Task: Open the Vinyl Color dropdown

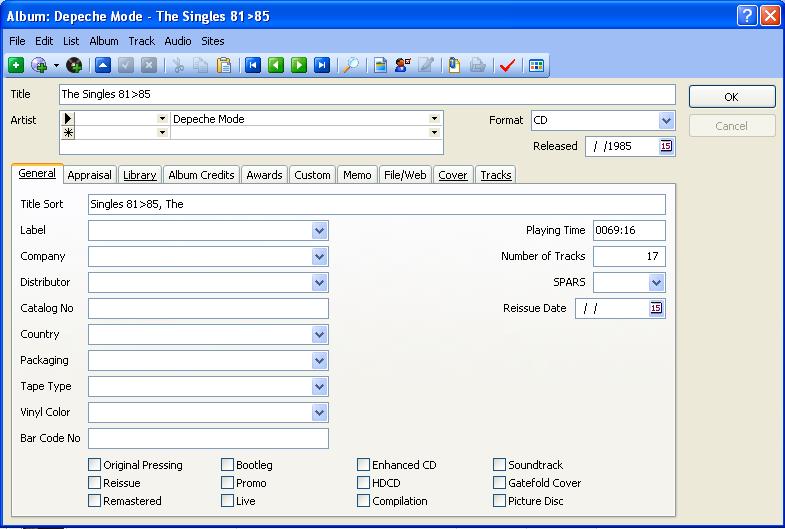Action: [x=319, y=412]
